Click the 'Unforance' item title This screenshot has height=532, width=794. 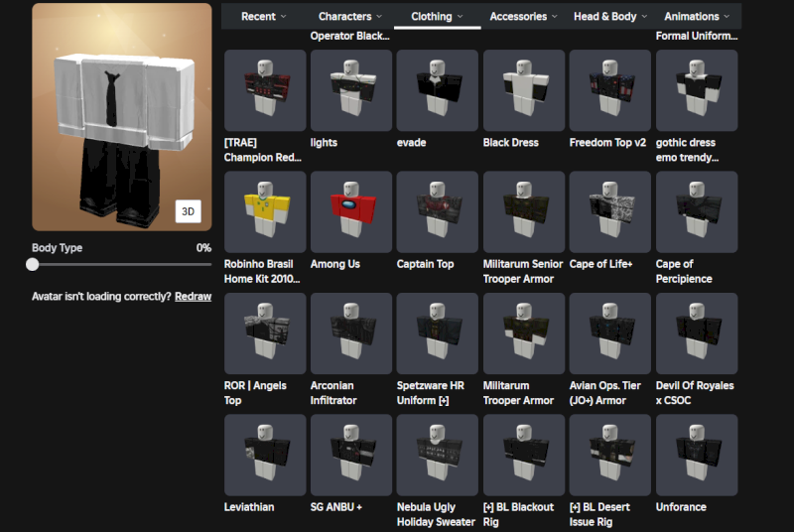(x=681, y=507)
